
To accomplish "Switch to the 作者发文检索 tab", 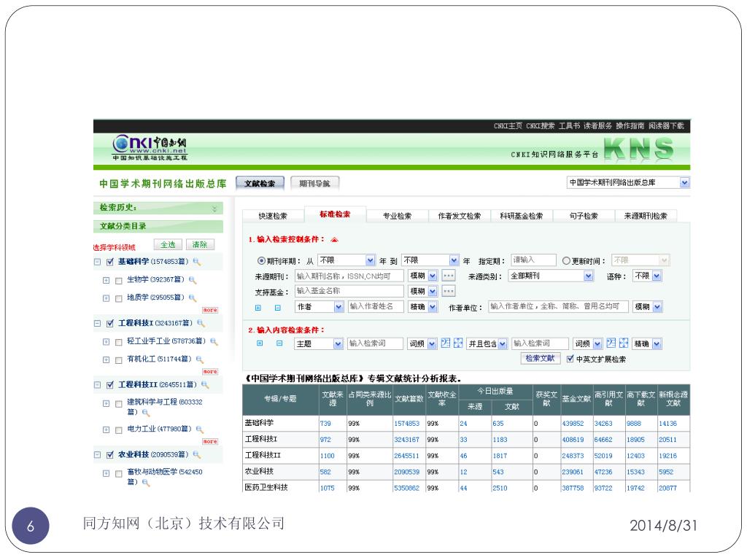I will point(460,216).
